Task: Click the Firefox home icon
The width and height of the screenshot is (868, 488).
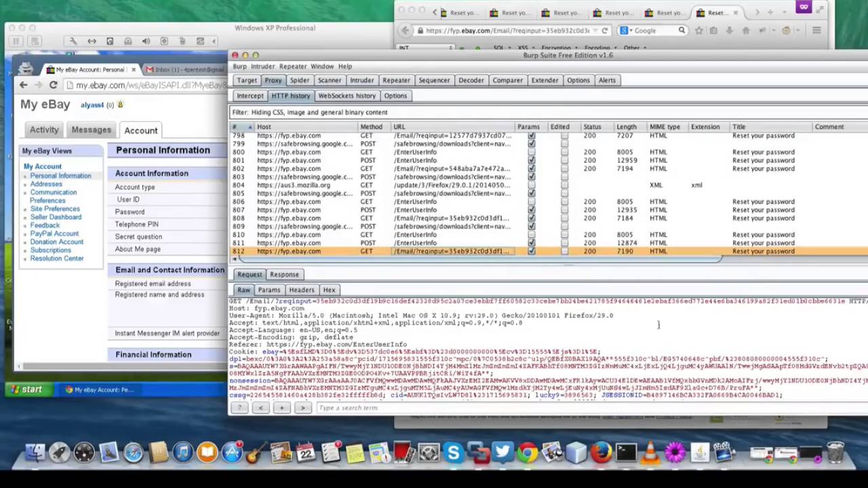Action: (746, 30)
